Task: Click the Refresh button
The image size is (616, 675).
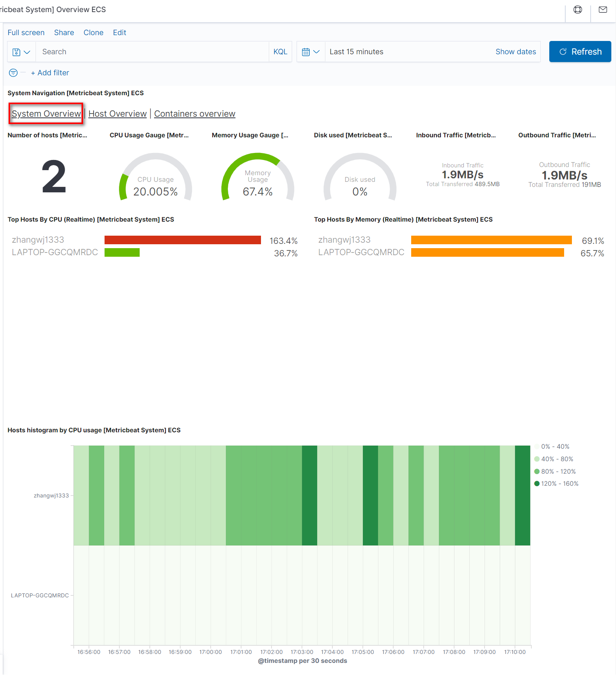Action: 580,52
